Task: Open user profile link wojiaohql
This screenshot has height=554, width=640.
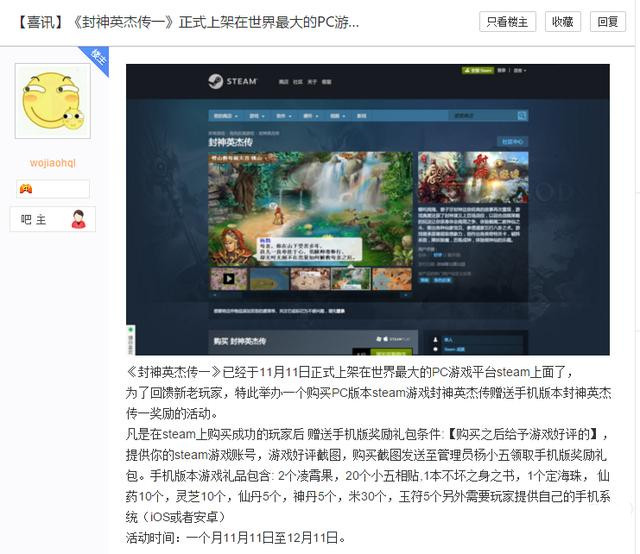Action: pos(53,163)
